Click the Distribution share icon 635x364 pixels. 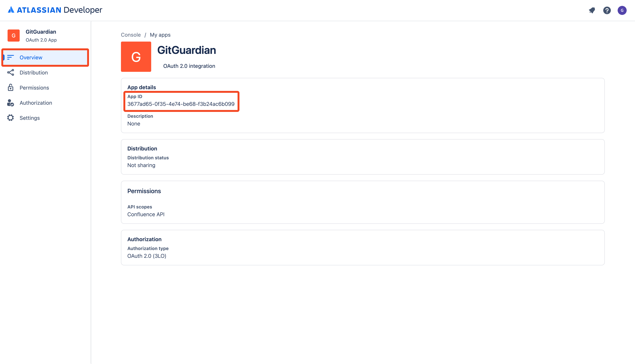11,73
